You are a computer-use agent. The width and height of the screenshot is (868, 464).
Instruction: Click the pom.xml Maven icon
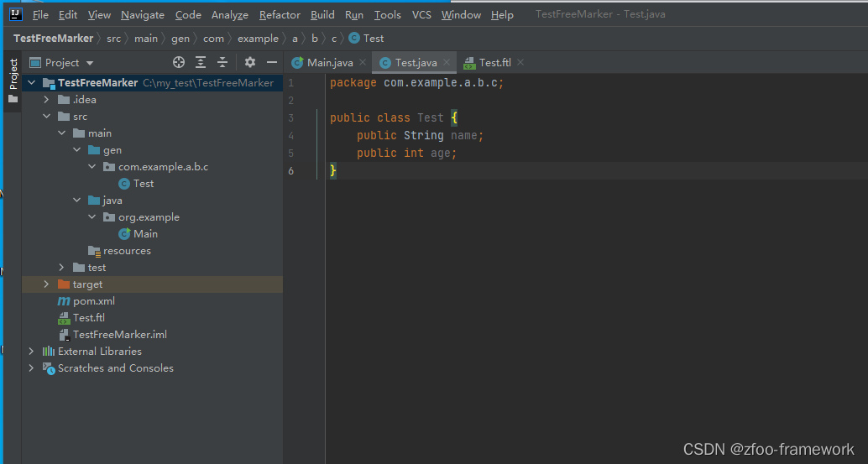pos(64,301)
